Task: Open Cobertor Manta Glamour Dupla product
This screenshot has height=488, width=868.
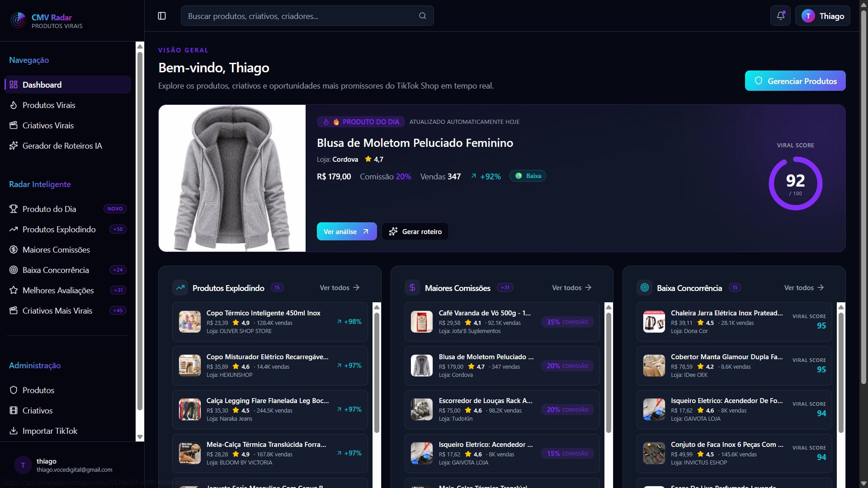Action: coord(734,366)
